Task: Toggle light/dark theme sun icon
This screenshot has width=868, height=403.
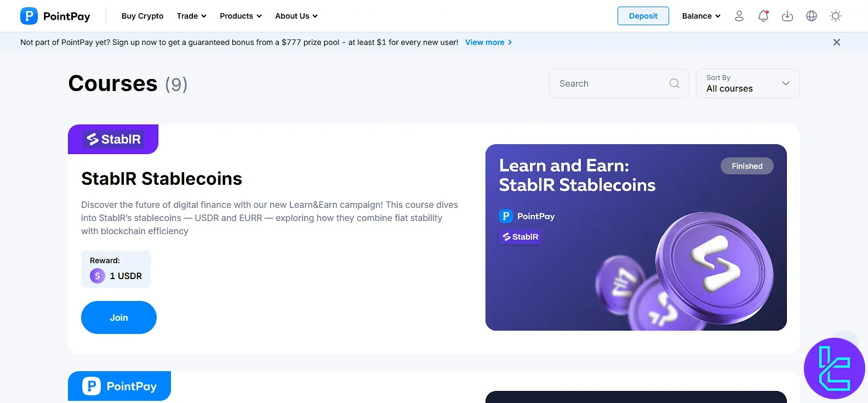Action: (836, 16)
